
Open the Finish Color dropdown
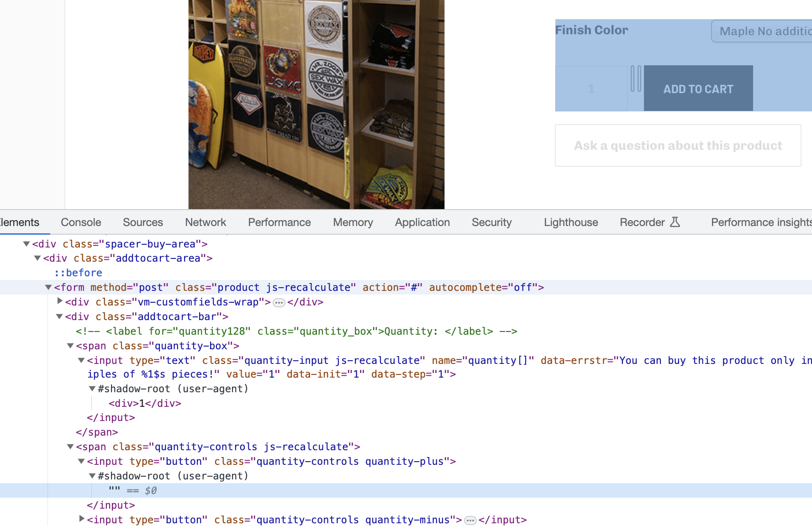pos(762,31)
